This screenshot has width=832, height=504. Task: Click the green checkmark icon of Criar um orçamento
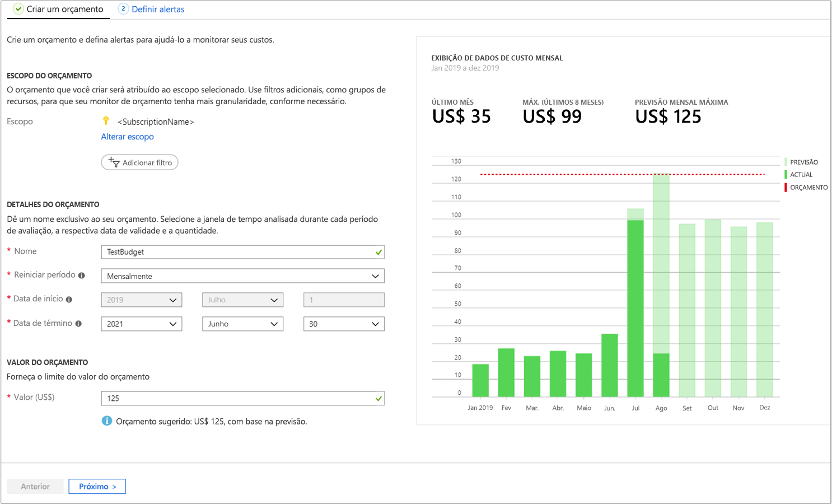(18, 9)
